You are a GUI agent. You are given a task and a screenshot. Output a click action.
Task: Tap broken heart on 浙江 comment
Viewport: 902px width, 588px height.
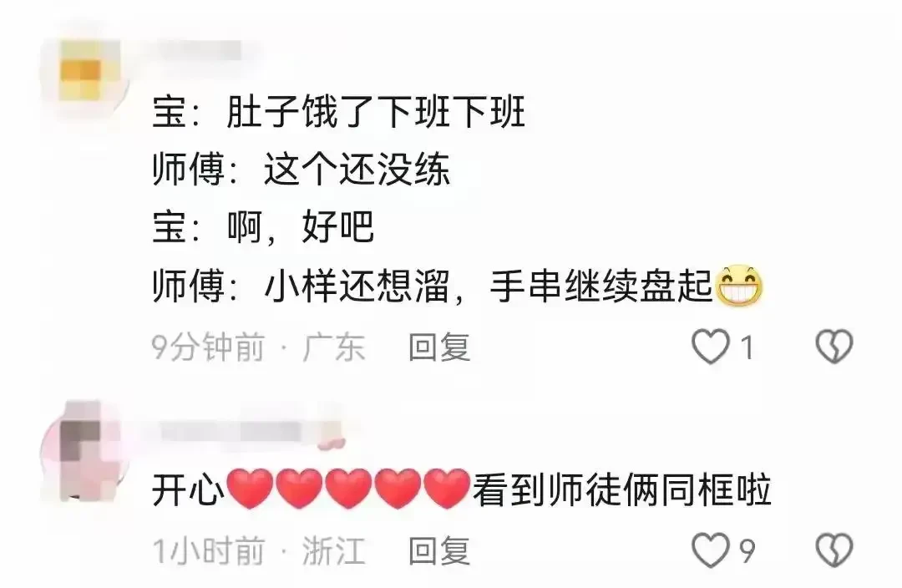pyautogui.click(x=834, y=550)
